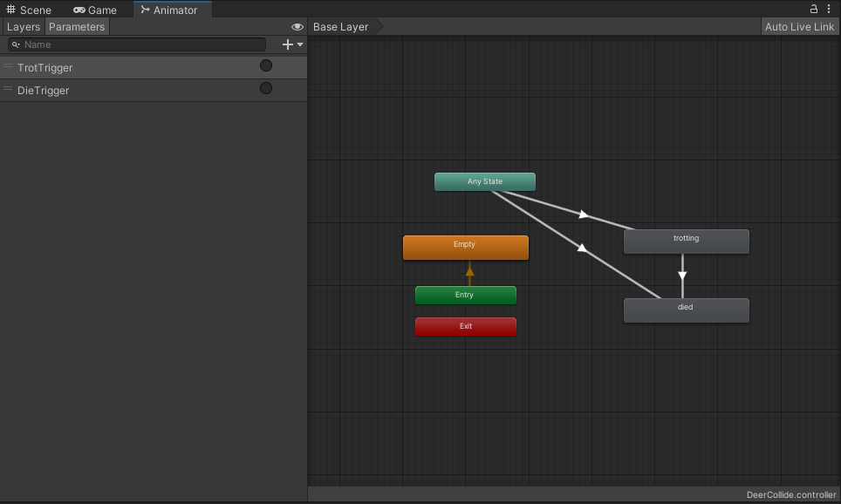Click the parameter Name search field
The width and height of the screenshot is (841, 504).
[137, 44]
